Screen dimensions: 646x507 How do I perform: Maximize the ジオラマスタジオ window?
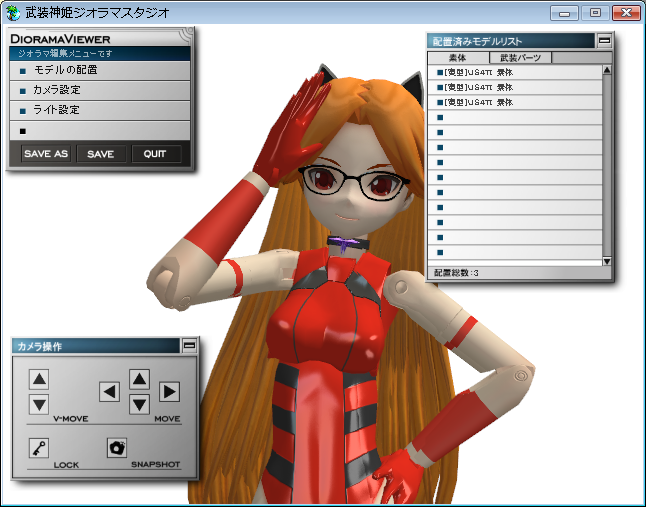pos(595,13)
